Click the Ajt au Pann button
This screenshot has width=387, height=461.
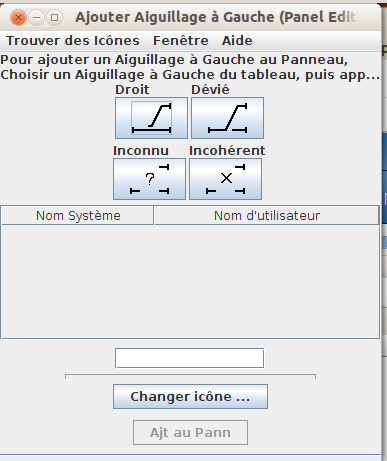[190, 433]
